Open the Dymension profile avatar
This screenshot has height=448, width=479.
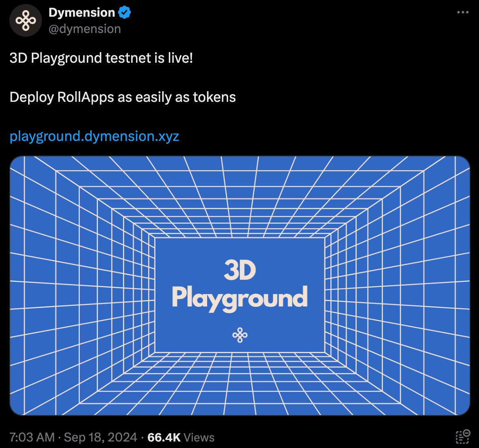tap(26, 20)
